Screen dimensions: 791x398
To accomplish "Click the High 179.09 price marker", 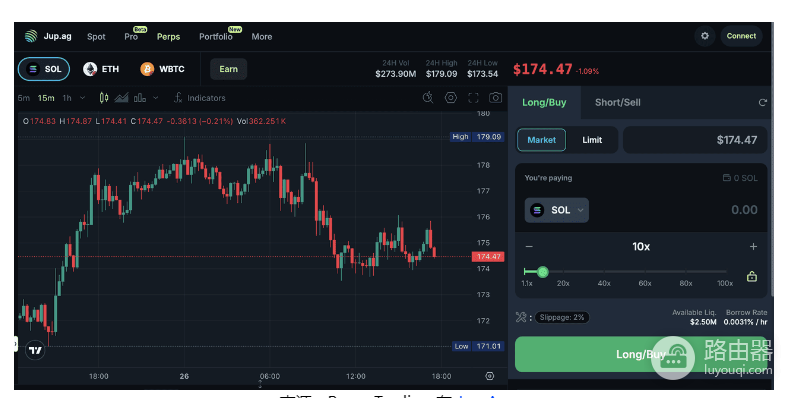I will pyautogui.click(x=477, y=137).
